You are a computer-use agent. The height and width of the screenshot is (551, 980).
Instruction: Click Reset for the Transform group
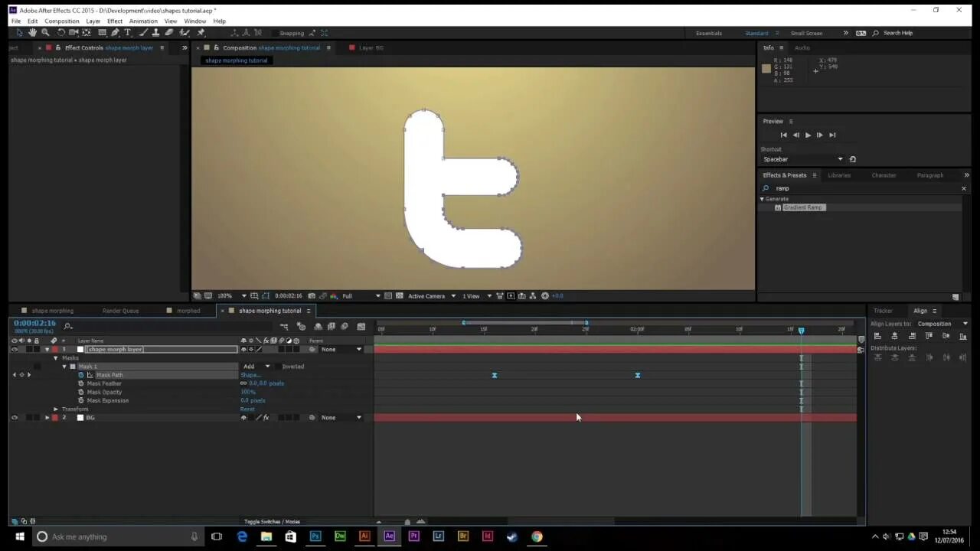[x=247, y=409]
